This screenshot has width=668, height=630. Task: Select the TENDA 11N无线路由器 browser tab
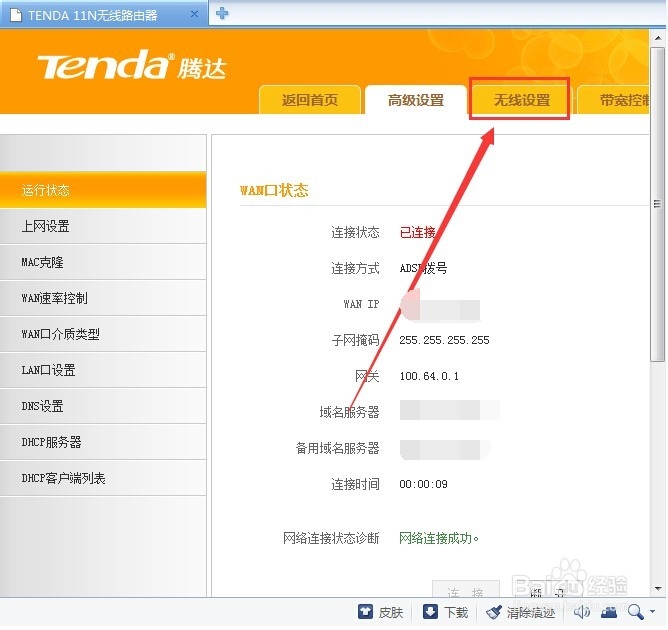click(x=104, y=14)
